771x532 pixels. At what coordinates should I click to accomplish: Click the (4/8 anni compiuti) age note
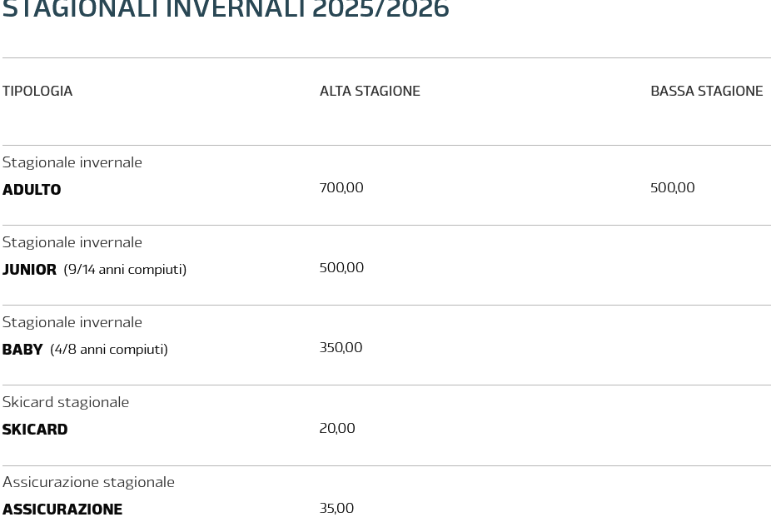click(109, 350)
